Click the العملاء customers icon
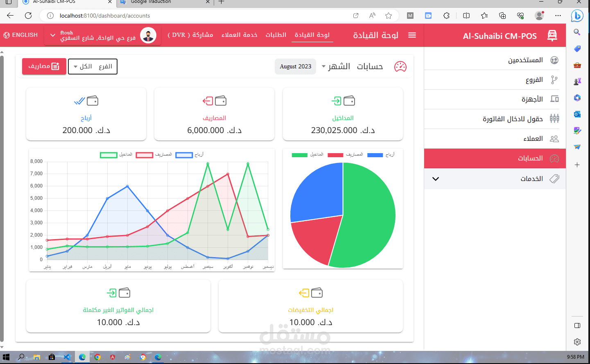The width and height of the screenshot is (590, 364). [x=554, y=139]
